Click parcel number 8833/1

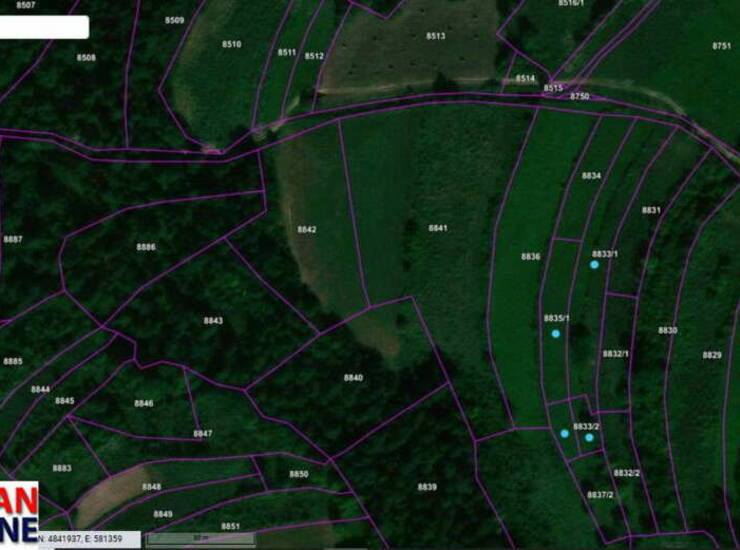605,254
